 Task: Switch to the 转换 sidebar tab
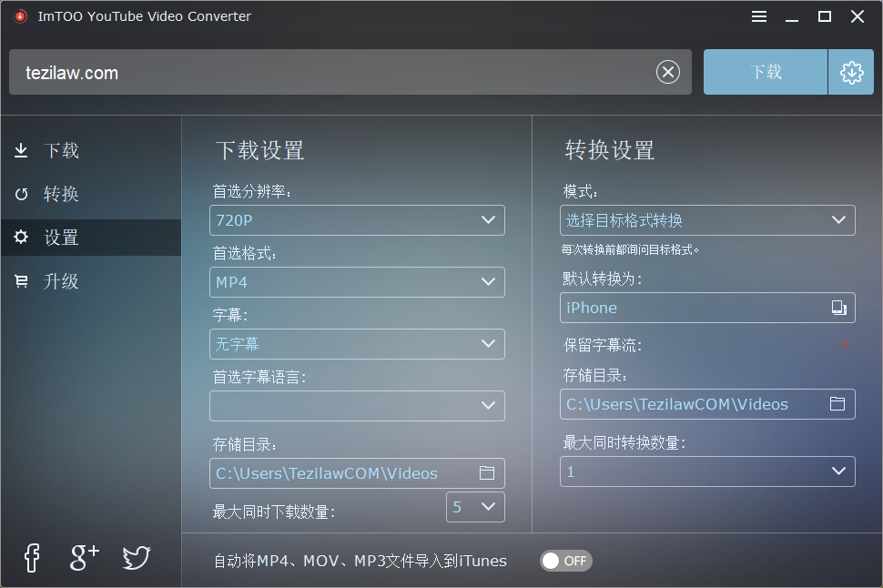coord(61,195)
